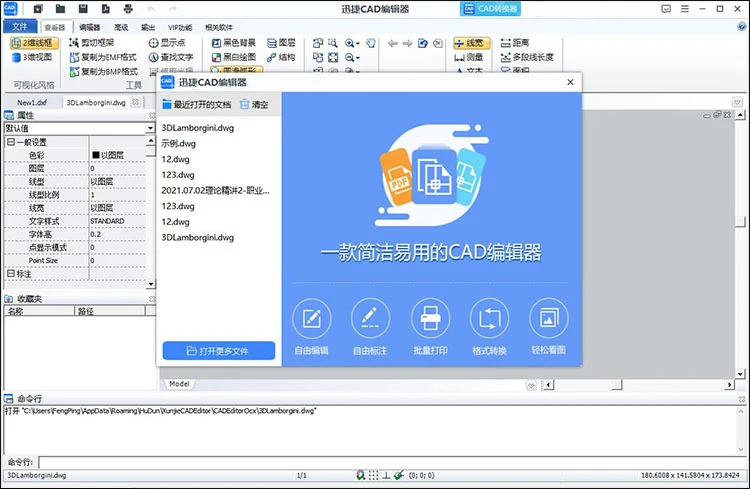Screen dimensions: 750x489
Task: Click the ortho icon in status bar
Action: pos(386,475)
